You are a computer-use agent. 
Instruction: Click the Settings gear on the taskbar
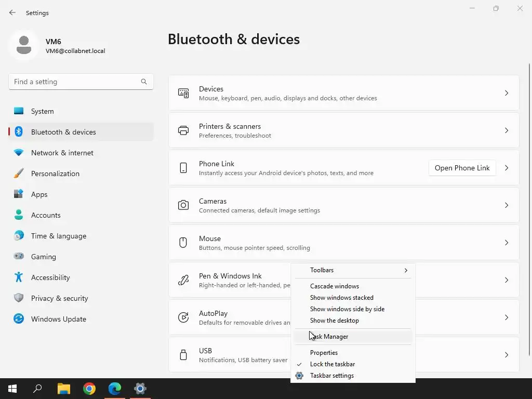(x=140, y=389)
